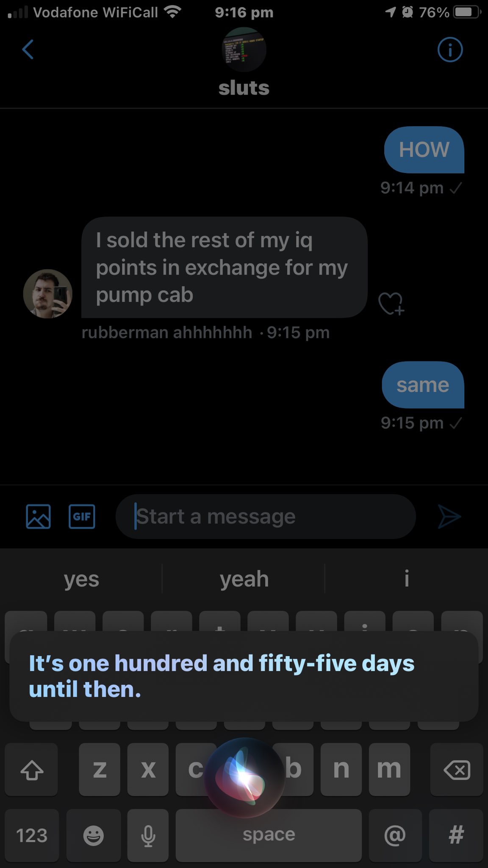Add a reaction with the heart-plus icon
Screen dimensions: 488x868
(x=391, y=303)
